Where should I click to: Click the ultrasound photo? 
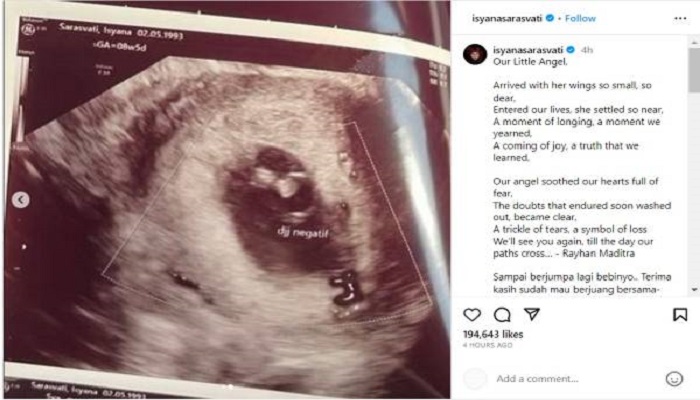227,200
